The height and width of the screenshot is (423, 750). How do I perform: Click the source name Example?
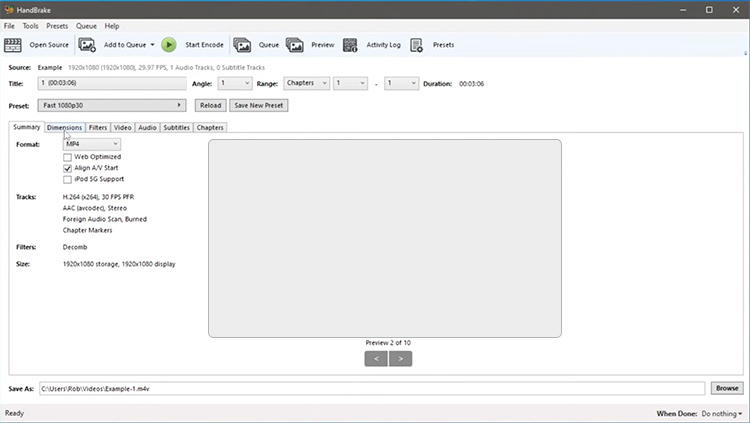coord(50,67)
